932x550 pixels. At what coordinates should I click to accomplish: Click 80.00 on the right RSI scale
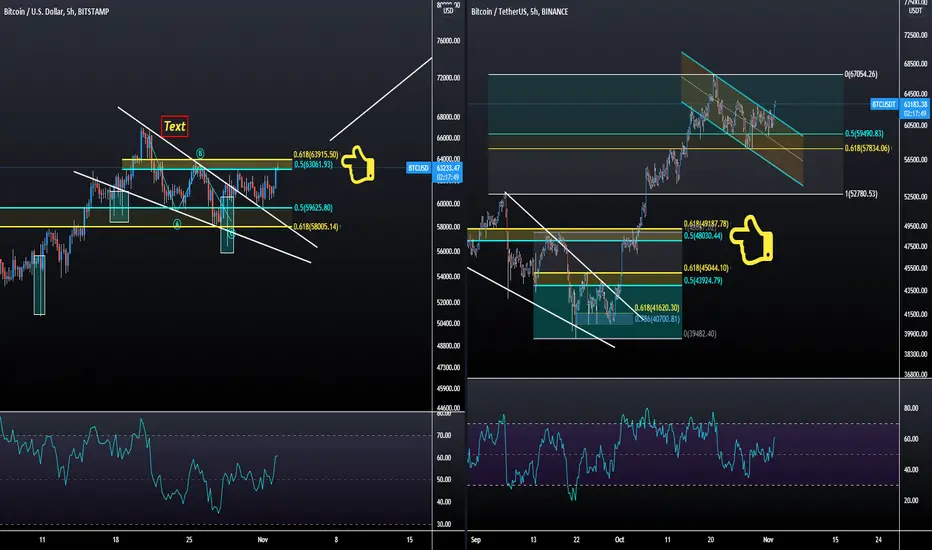tap(911, 408)
